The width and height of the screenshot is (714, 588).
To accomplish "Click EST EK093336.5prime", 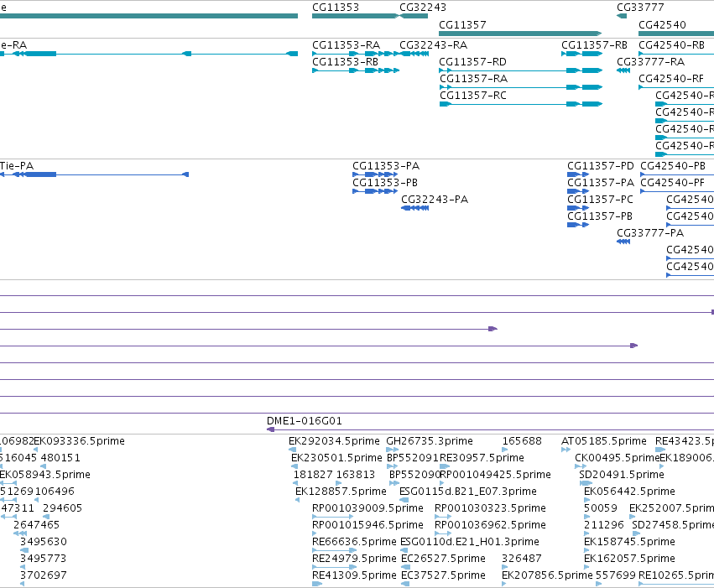I will pos(79,441).
